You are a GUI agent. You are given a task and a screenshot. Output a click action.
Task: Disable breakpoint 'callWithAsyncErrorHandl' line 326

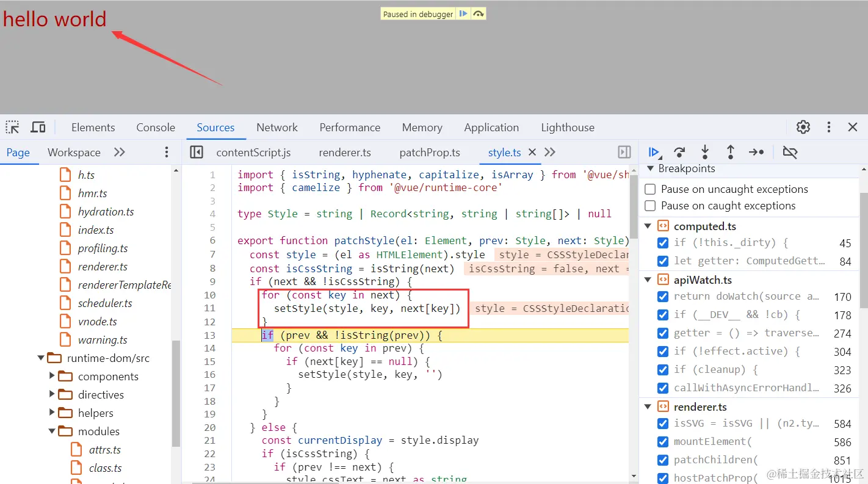(663, 388)
